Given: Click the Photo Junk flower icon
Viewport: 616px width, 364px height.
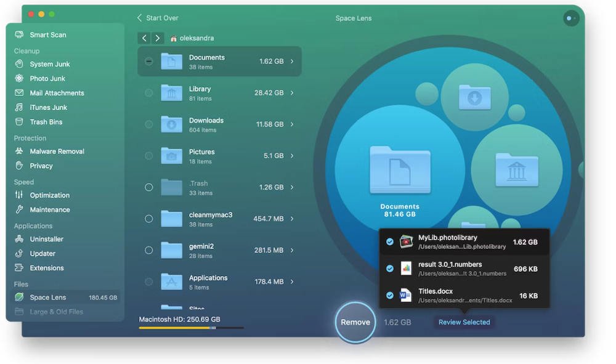Looking at the screenshot, I should pos(19,78).
